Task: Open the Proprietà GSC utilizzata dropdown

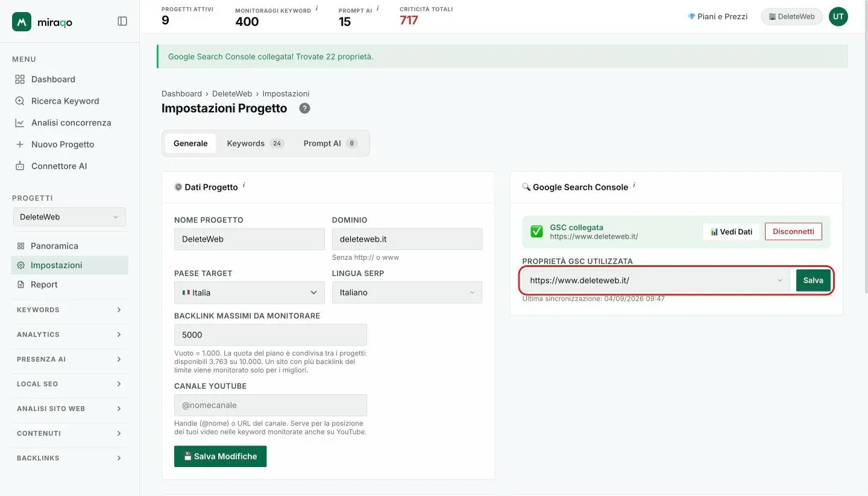Action: click(x=656, y=280)
